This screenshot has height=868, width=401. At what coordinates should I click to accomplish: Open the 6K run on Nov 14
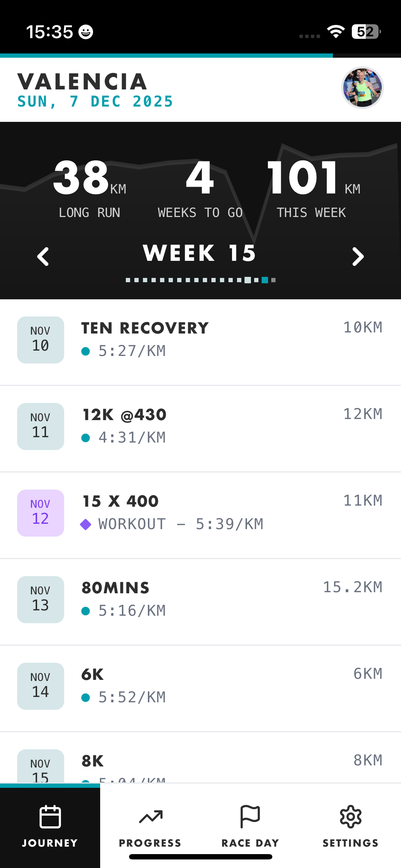[93, 675]
